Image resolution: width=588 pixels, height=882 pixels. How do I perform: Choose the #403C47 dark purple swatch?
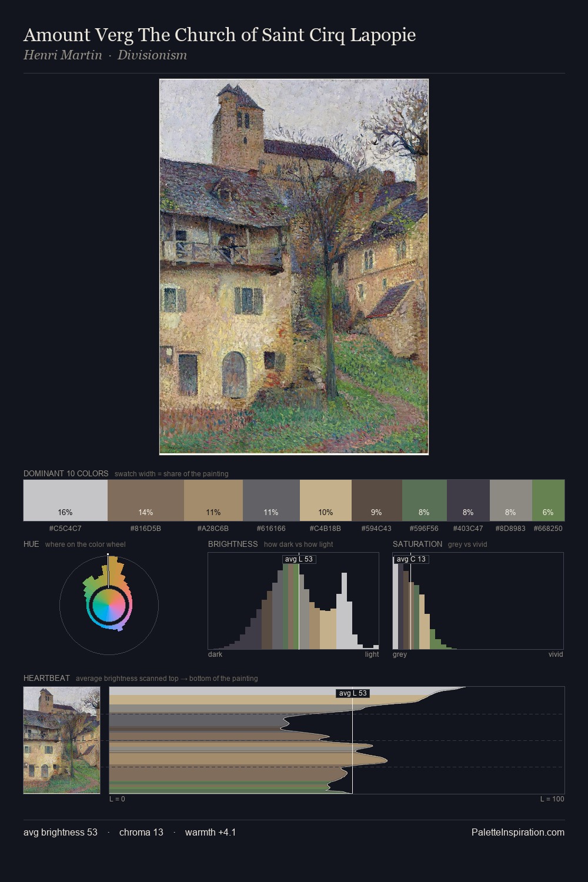point(468,500)
